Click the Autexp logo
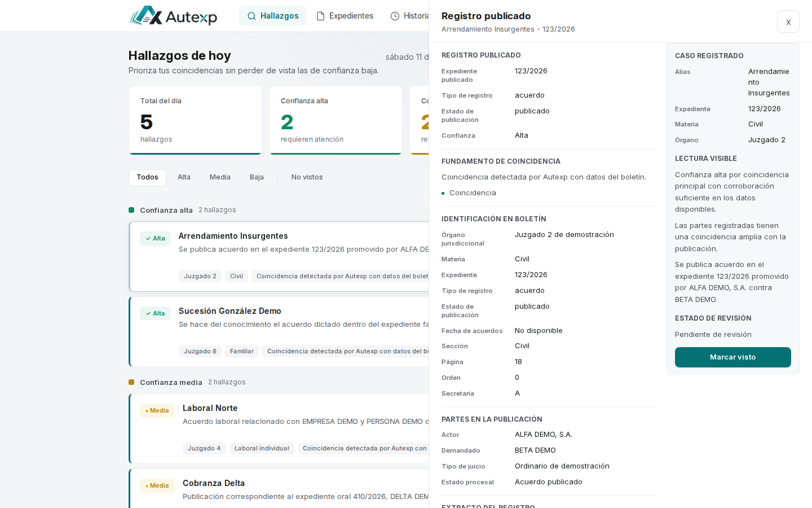The width and height of the screenshot is (812, 508). [x=173, y=16]
